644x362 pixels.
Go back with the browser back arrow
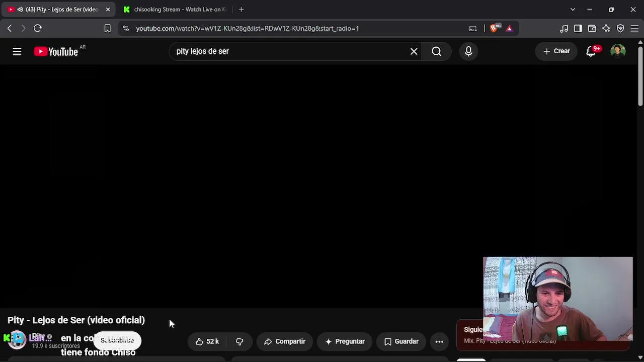point(10,28)
